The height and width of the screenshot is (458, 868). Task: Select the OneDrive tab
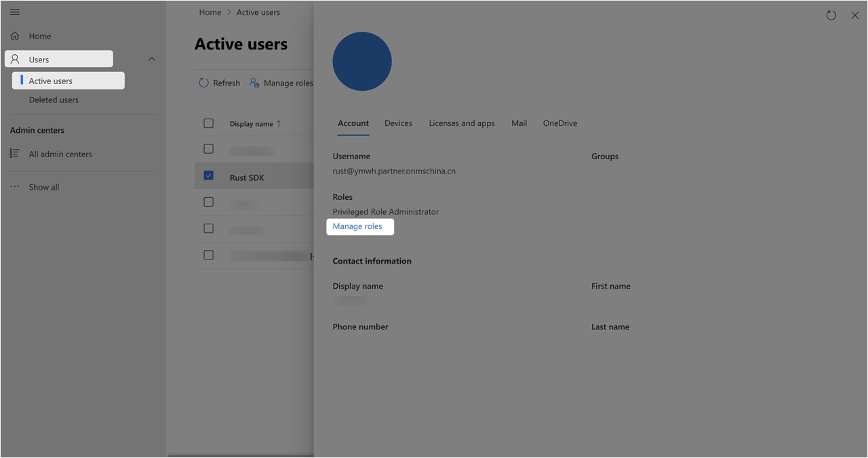559,123
